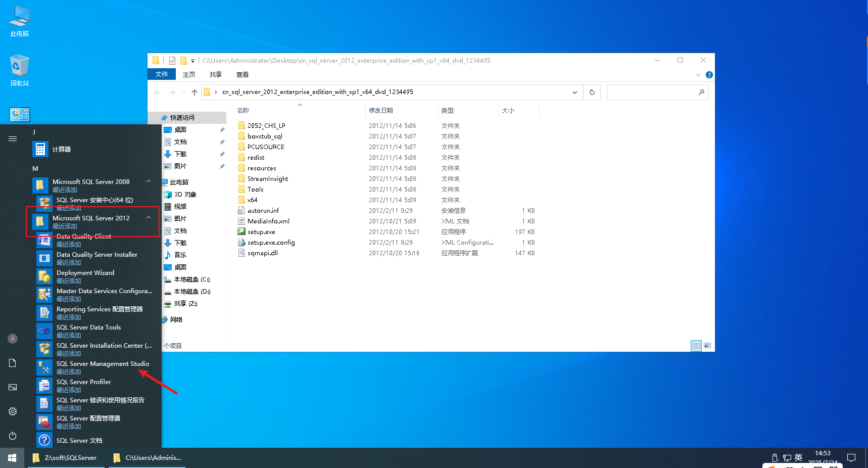Open Start menu Settings gear
Image resolution: width=868 pixels, height=468 pixels.
13,411
